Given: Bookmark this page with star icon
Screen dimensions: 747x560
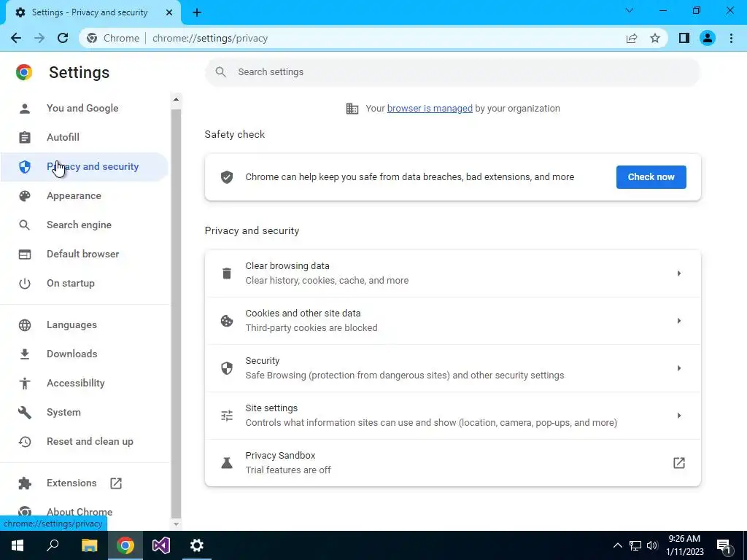Looking at the screenshot, I should click(x=655, y=38).
